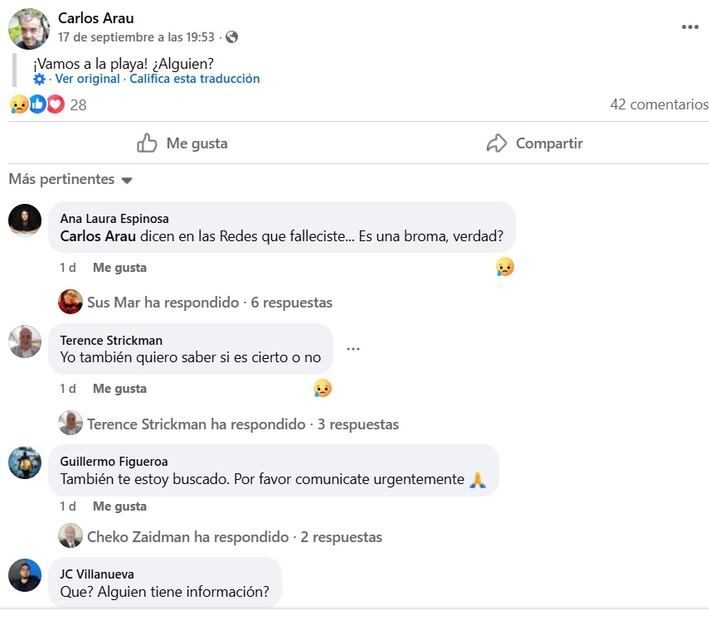Click the Ver original link
Viewport: 709px width, 620px height.
click(x=87, y=79)
